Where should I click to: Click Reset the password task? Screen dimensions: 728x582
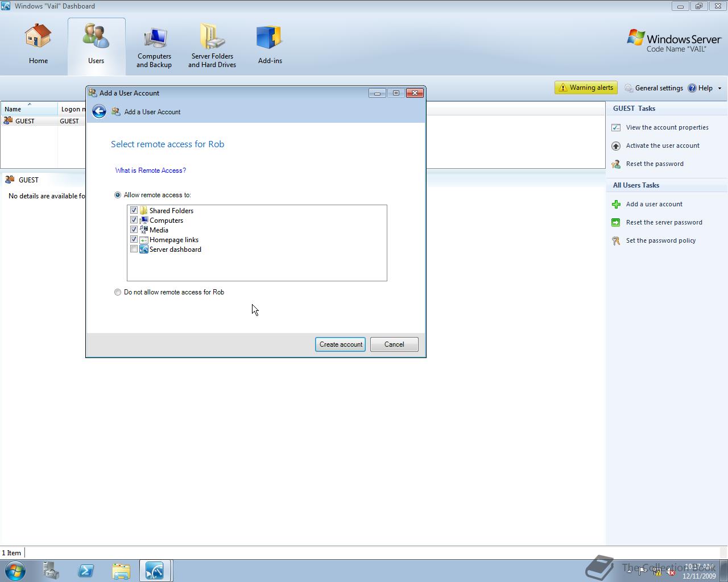click(655, 164)
